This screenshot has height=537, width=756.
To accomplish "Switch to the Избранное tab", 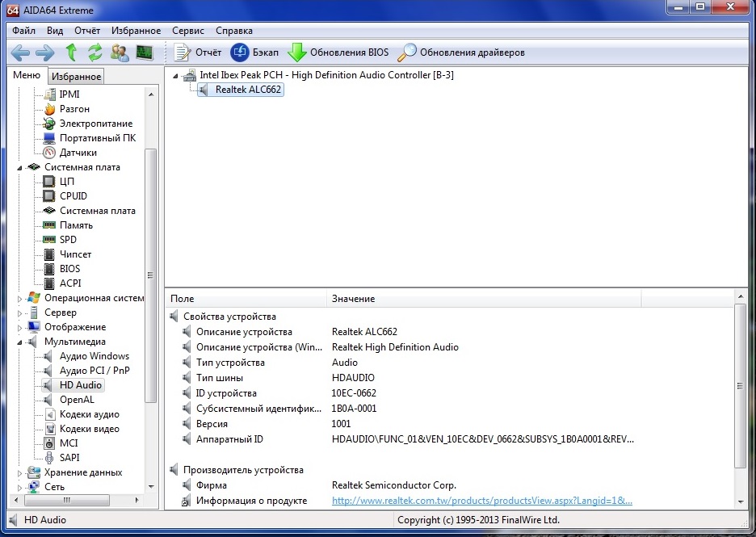I will click(76, 77).
